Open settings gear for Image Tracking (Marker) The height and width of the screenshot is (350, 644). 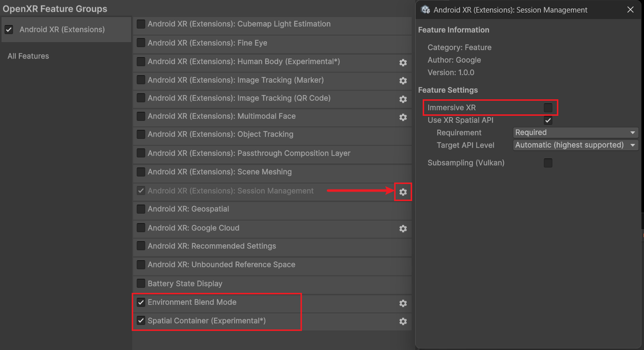[403, 81]
